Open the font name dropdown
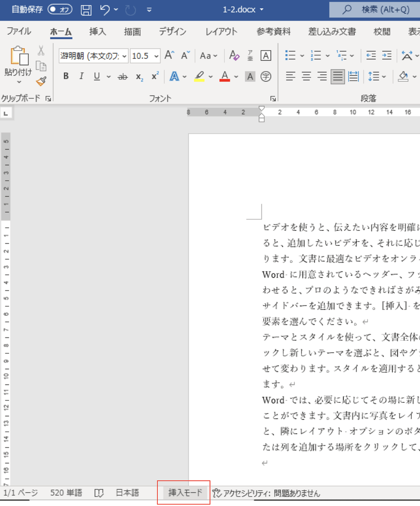The image size is (420, 506). coord(124,56)
